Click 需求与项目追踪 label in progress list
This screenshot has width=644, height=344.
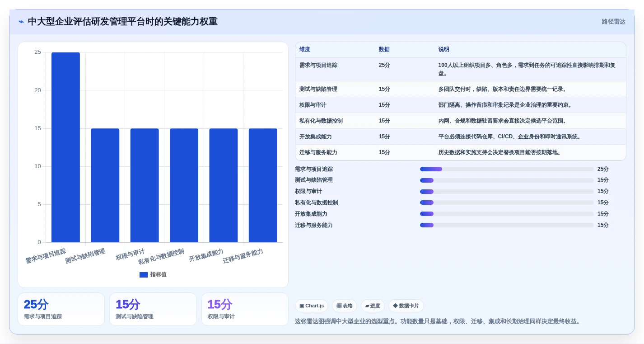click(x=314, y=170)
